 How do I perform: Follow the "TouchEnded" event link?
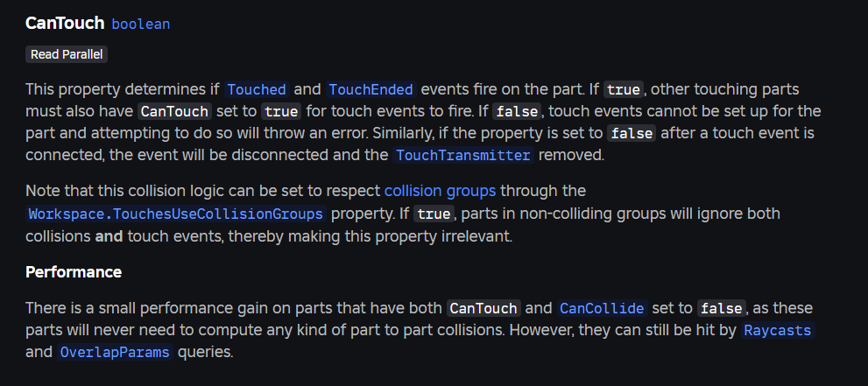point(370,89)
